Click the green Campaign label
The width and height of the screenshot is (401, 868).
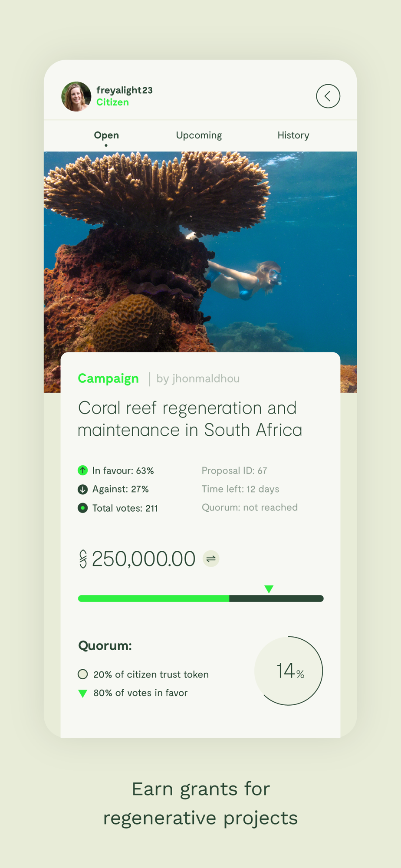pos(108,379)
